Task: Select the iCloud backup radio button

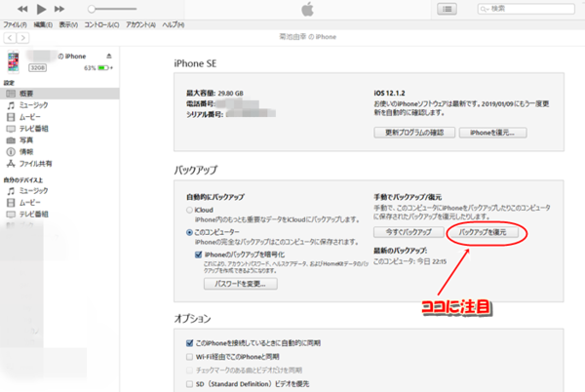Action: pos(189,211)
